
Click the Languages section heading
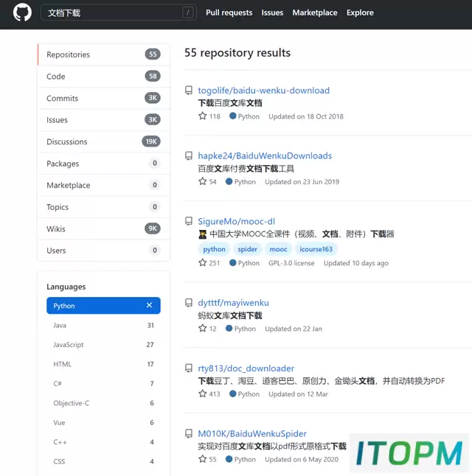pos(66,287)
